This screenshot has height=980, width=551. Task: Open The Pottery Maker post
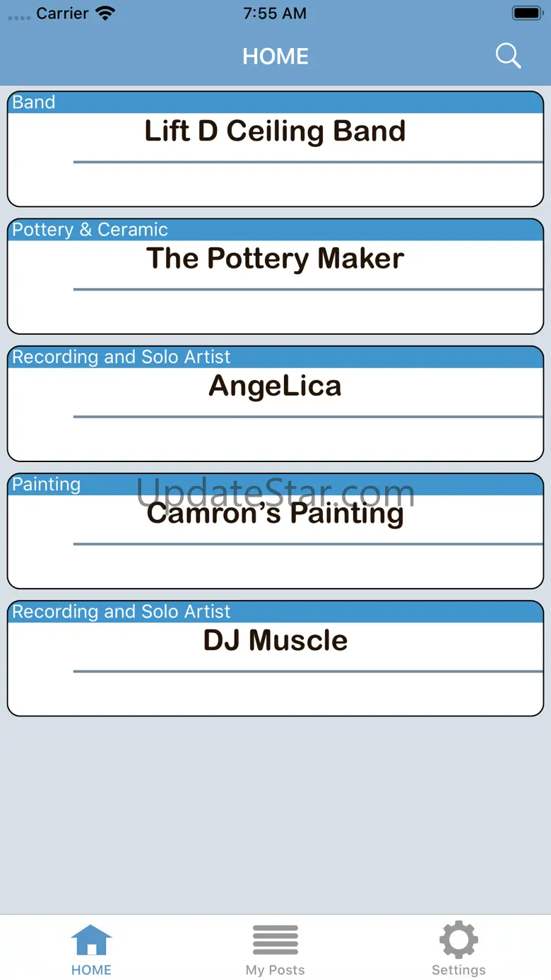275,276
